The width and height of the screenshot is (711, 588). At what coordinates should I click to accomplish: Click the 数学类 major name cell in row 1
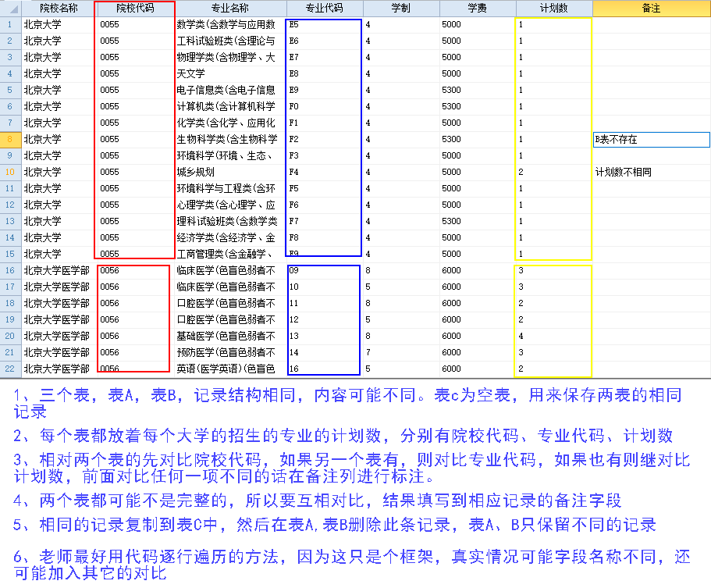[x=230, y=24]
